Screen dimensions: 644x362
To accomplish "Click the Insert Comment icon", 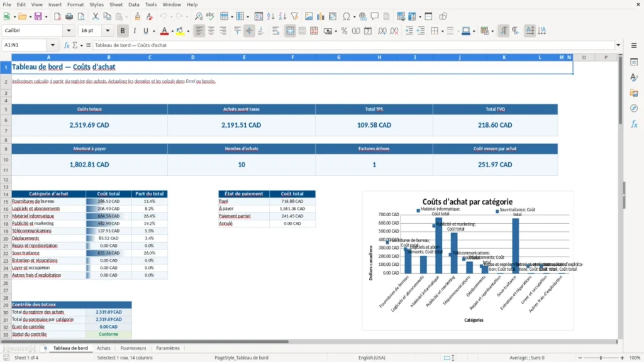I will click(x=375, y=16).
